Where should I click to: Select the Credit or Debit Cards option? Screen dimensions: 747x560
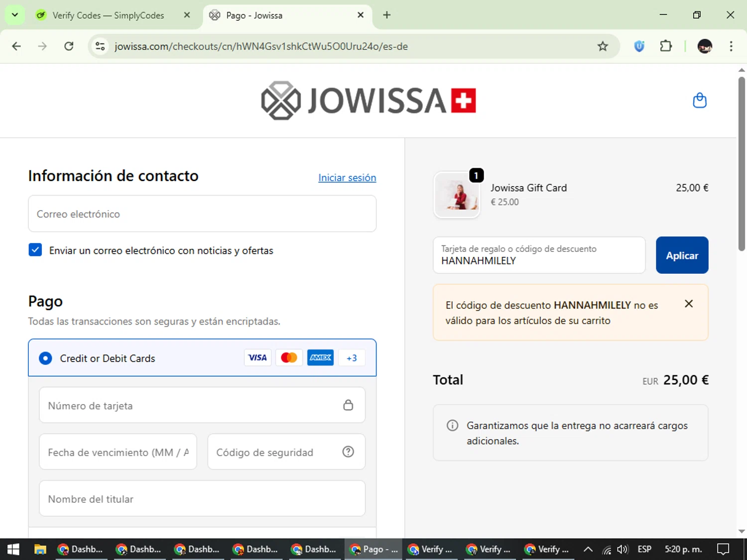click(202, 358)
